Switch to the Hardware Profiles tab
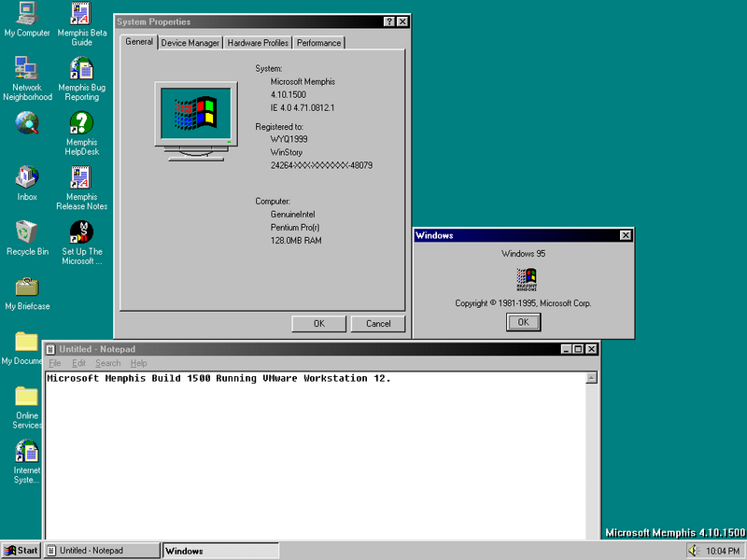Screen dimensions: 747x560 pos(258,43)
